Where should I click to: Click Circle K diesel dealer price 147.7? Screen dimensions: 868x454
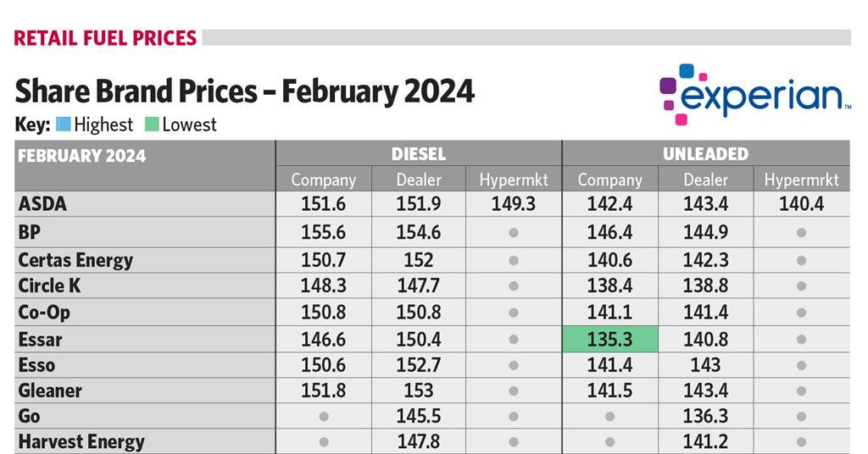(419, 286)
